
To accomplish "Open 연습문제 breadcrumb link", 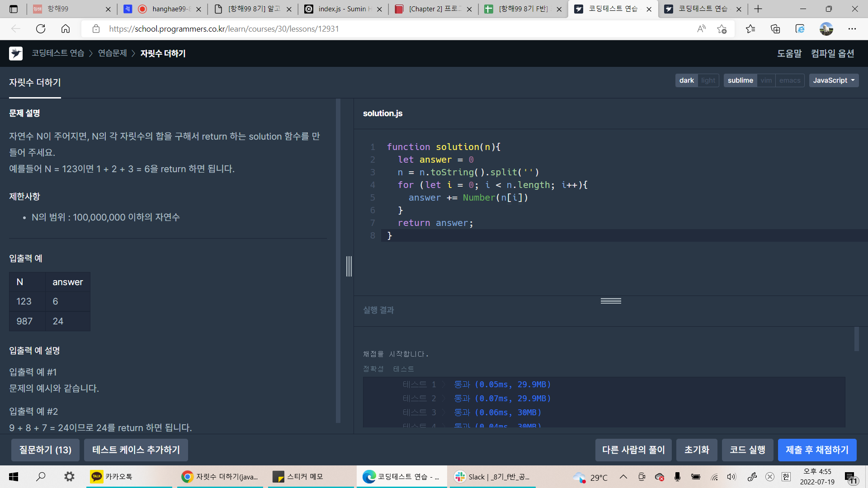I will point(113,53).
